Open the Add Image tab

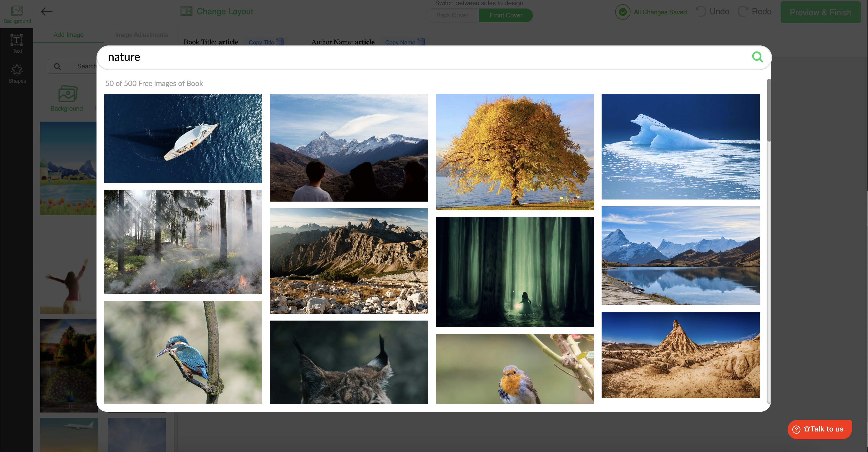[68, 35]
